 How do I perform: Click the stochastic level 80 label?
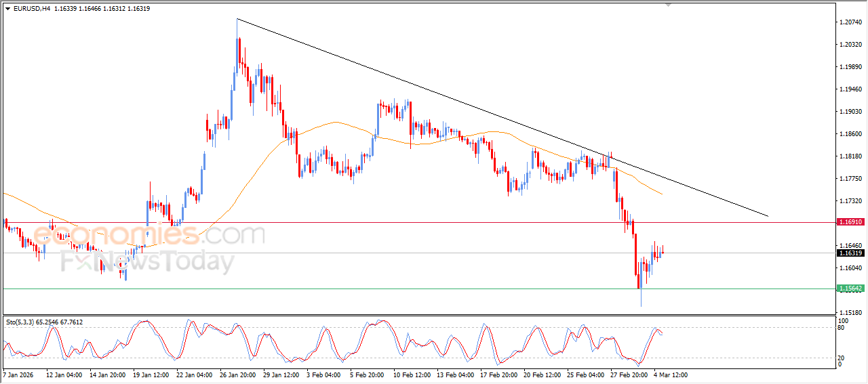pyautogui.click(x=842, y=328)
